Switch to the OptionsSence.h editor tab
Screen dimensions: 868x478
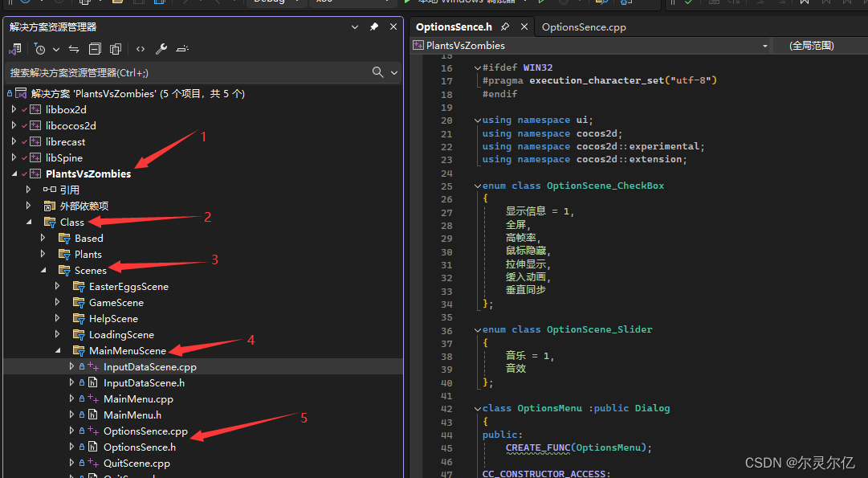[x=454, y=27]
